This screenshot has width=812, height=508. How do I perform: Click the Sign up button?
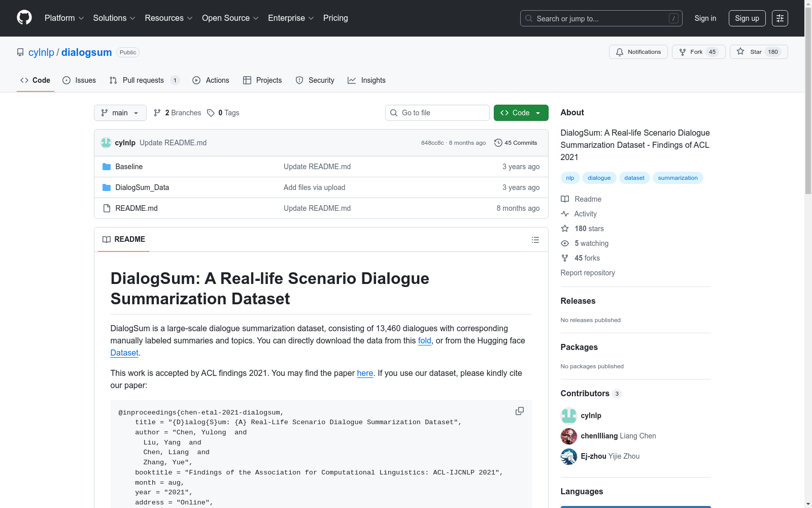tap(747, 18)
